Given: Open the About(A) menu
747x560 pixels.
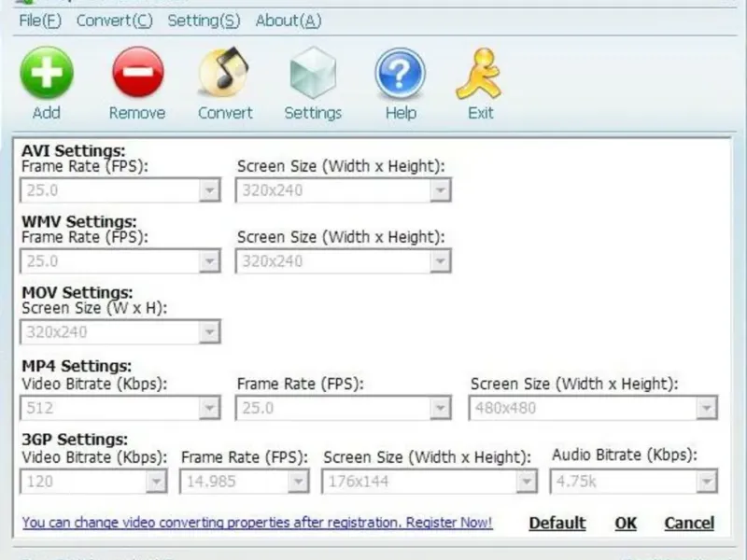Looking at the screenshot, I should pos(289,21).
